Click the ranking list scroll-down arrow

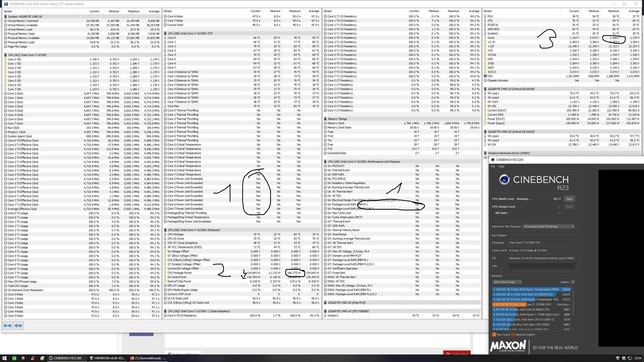tap(573, 329)
